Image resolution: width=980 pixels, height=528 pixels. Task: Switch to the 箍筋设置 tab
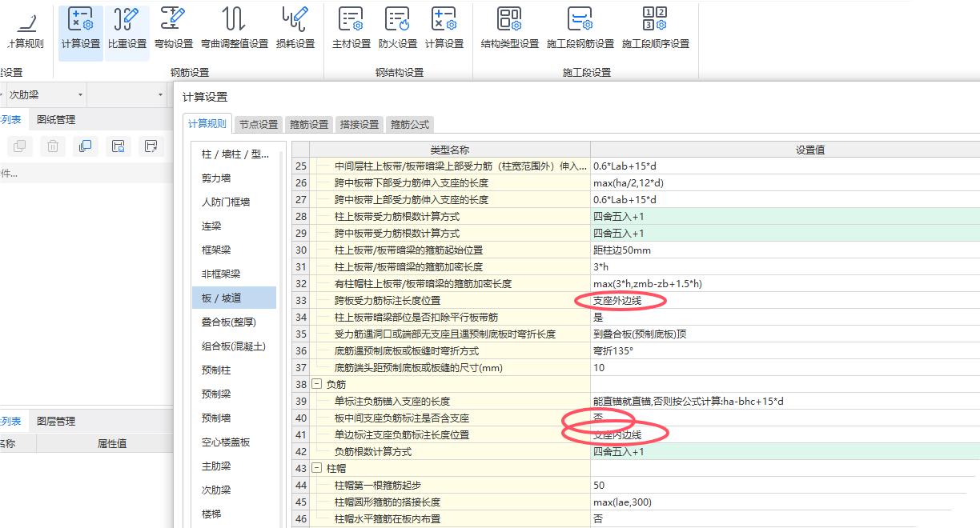tap(309, 124)
